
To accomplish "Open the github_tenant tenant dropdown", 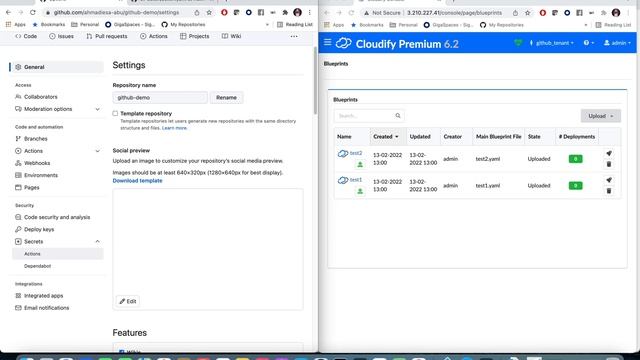I will [x=551, y=43].
